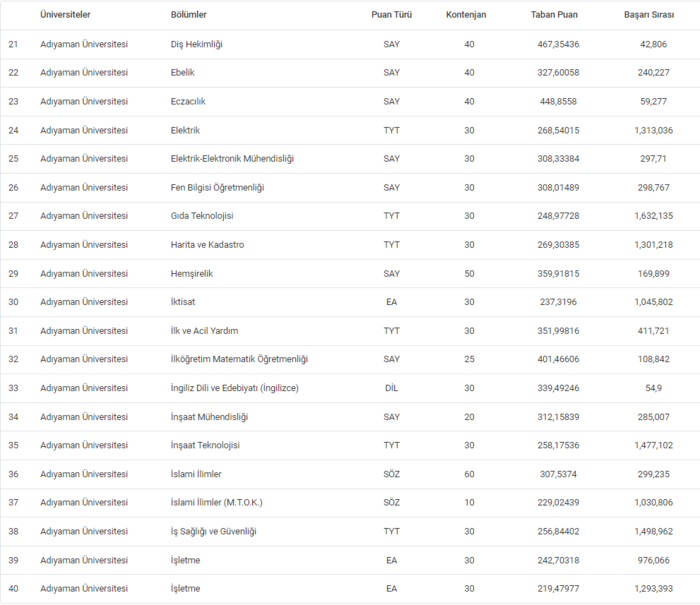
Task: Select Elektrik-Elektronik Mühendisliği cell
Action: pos(232,159)
